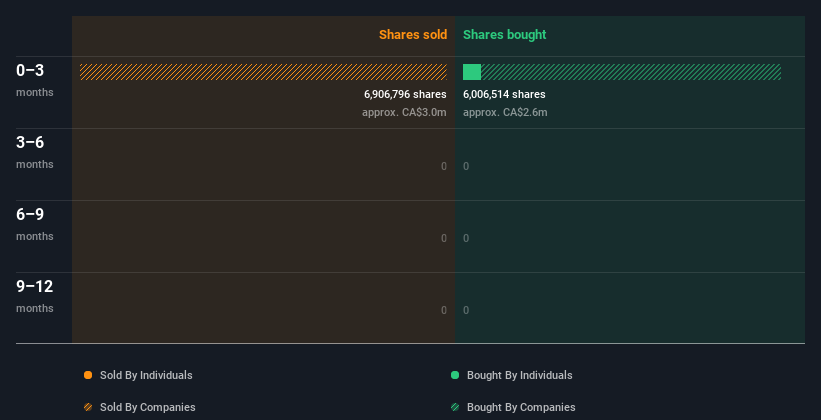
Task: Click the sold zero in 6–9 months row
Action: pos(444,238)
